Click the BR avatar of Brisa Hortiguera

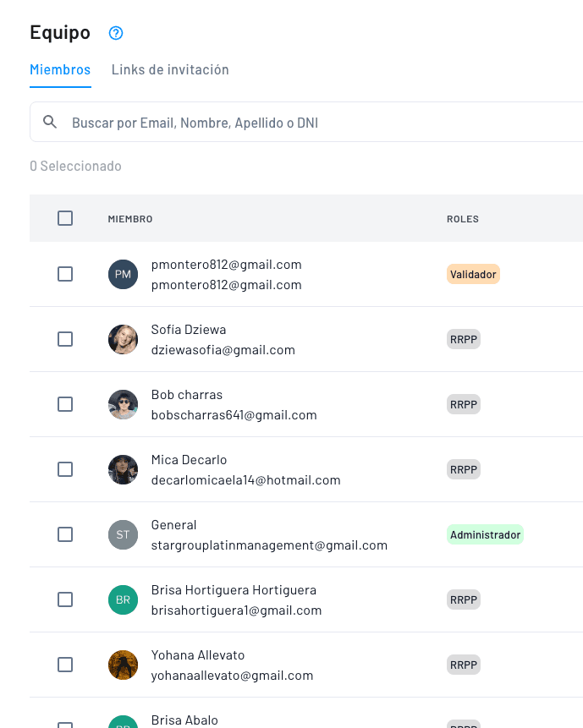pyautogui.click(x=123, y=599)
